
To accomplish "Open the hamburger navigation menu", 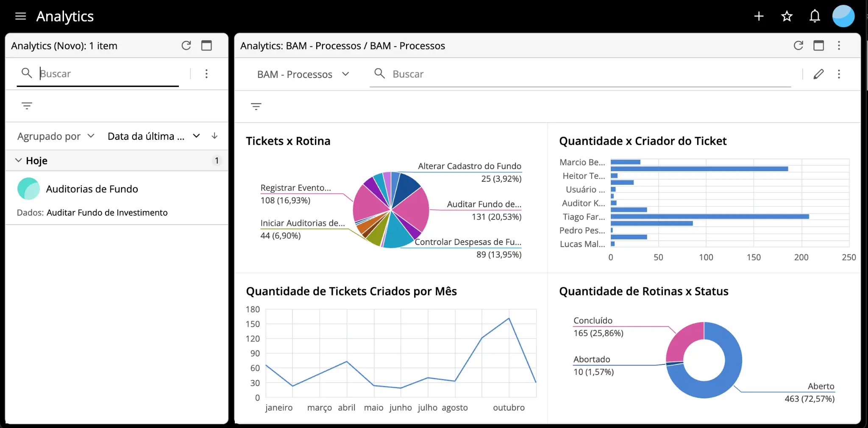I will (x=20, y=16).
